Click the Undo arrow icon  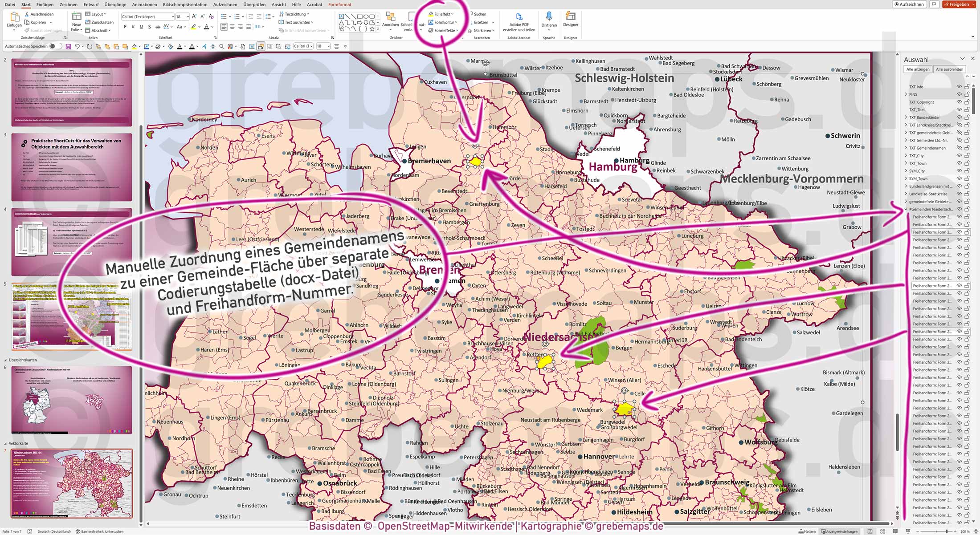coord(77,46)
